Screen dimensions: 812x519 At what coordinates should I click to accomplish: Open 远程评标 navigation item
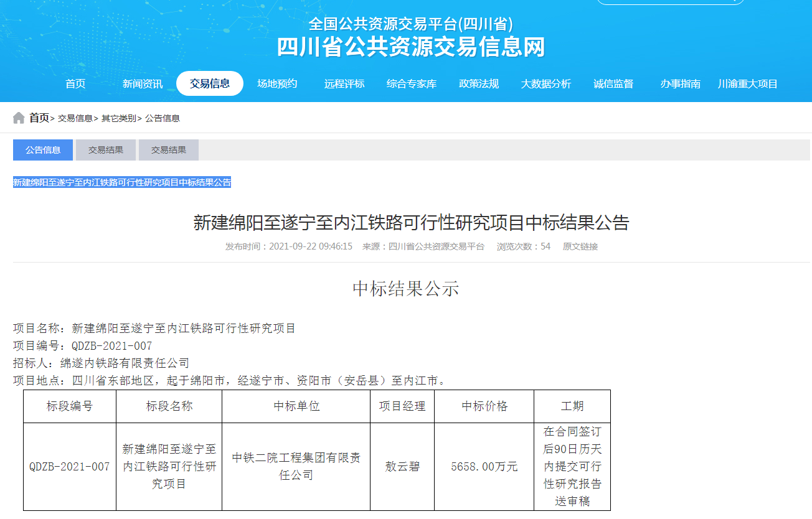coord(344,84)
